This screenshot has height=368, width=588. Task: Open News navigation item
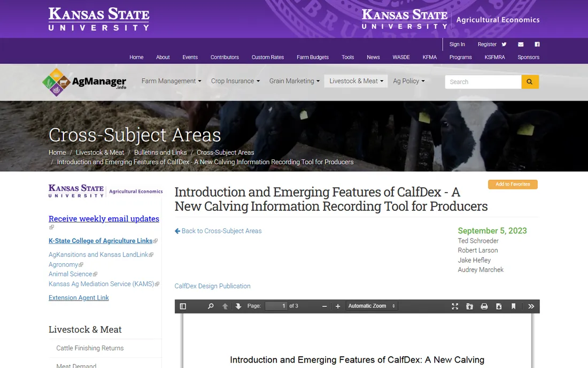pyautogui.click(x=373, y=57)
